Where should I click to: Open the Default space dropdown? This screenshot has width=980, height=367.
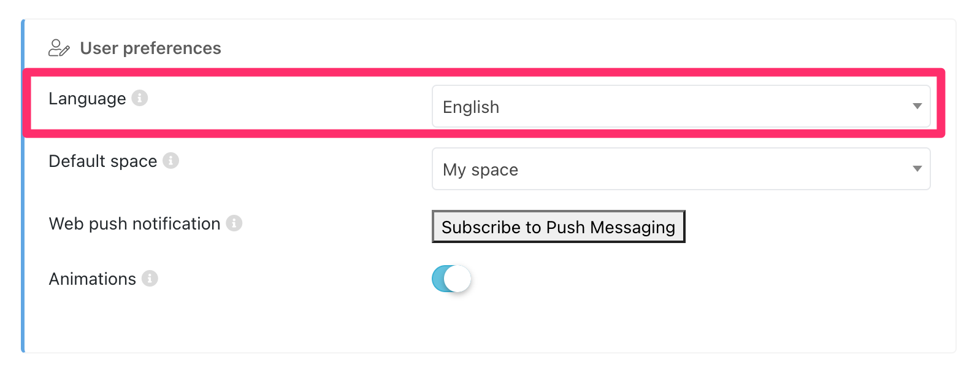pos(681,169)
